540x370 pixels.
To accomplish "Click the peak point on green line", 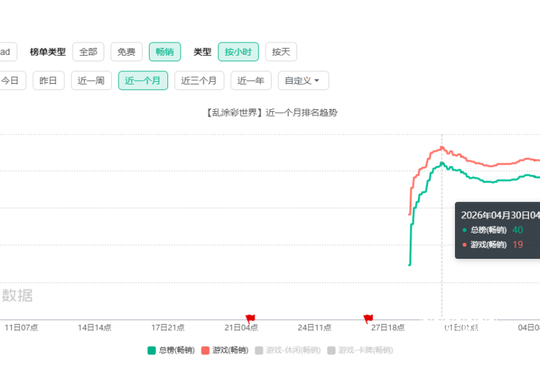I will pos(442,163).
